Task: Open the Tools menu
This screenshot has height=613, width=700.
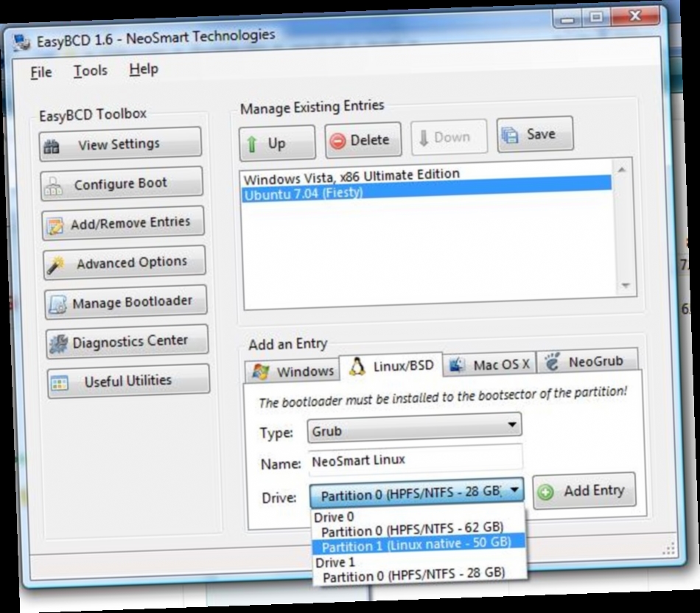Action: coord(90,71)
